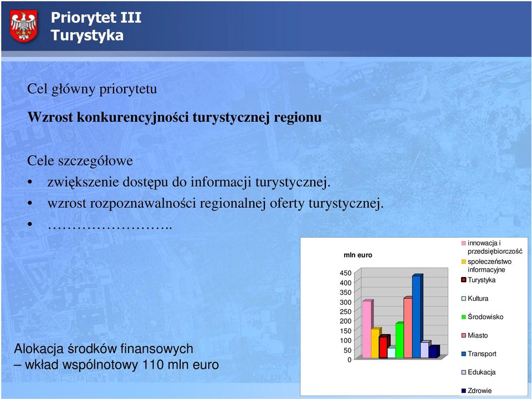Click the '0' y-axis label
Screen dimensions: 532x399
(x=350, y=360)
